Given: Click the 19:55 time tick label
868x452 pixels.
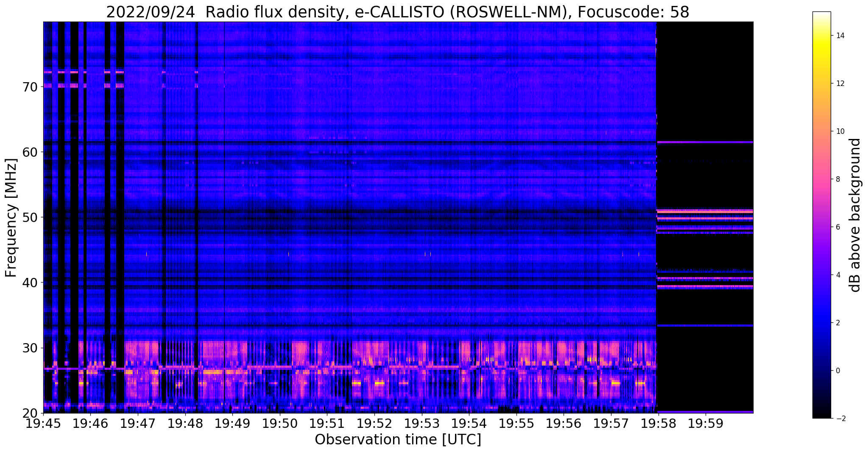Looking at the screenshot, I should (x=516, y=423).
